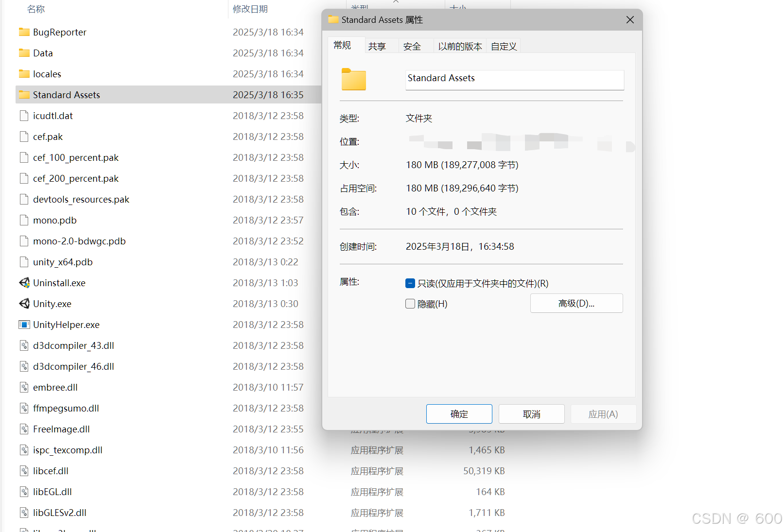
Task: Click the libEGL.dll file icon
Action: click(24, 492)
